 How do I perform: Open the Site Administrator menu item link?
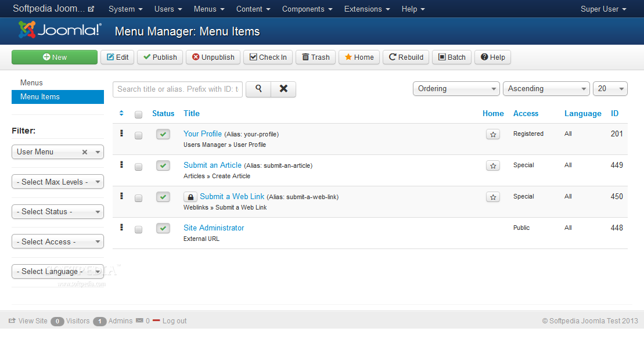[214, 228]
